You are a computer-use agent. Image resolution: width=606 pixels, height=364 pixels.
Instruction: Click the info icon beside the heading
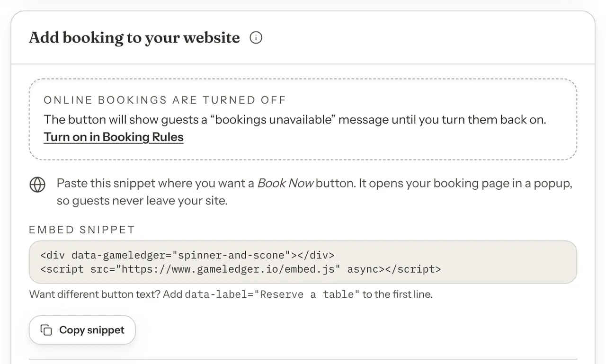[256, 37]
